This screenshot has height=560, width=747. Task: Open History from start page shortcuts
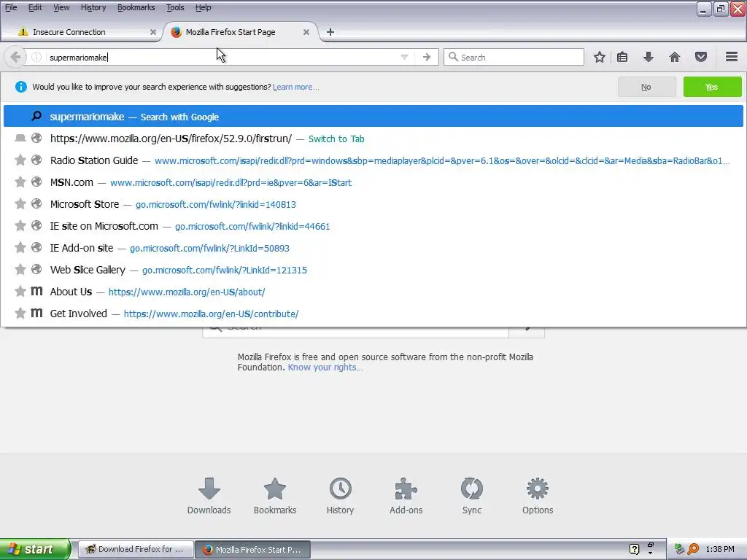[340, 496]
